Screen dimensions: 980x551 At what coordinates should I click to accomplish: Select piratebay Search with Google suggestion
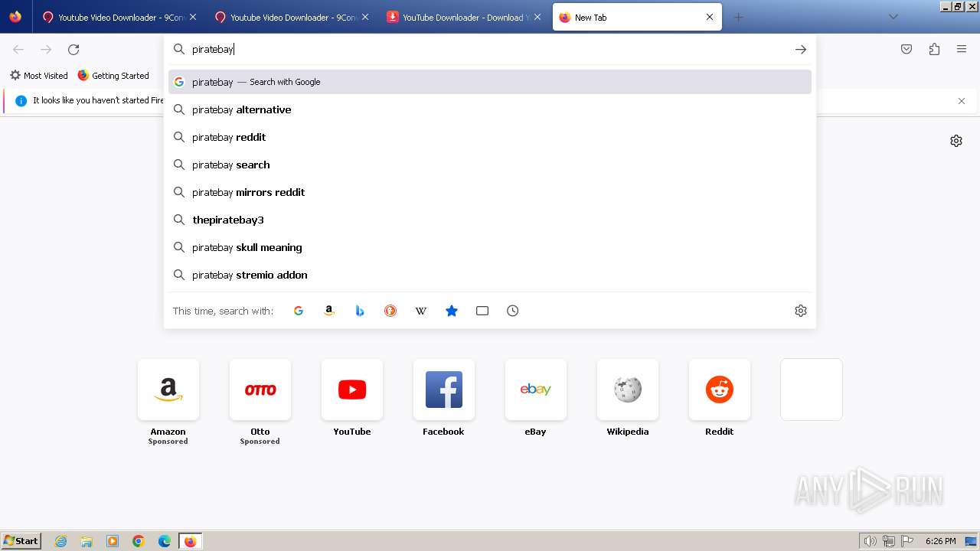[x=490, y=82]
